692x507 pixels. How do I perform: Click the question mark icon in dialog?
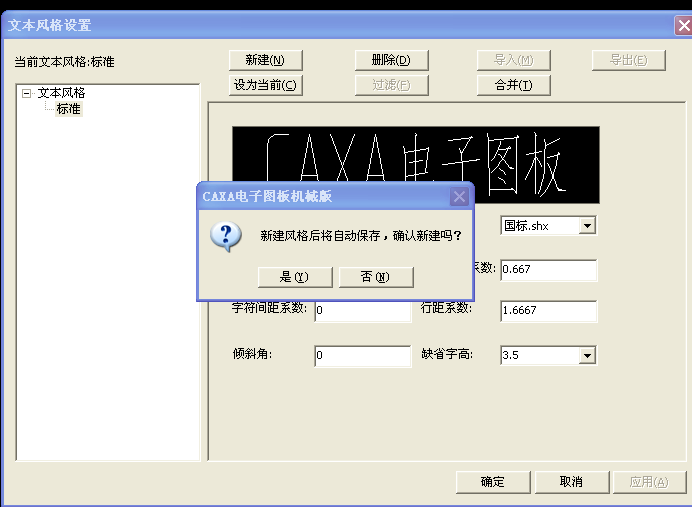[226, 236]
